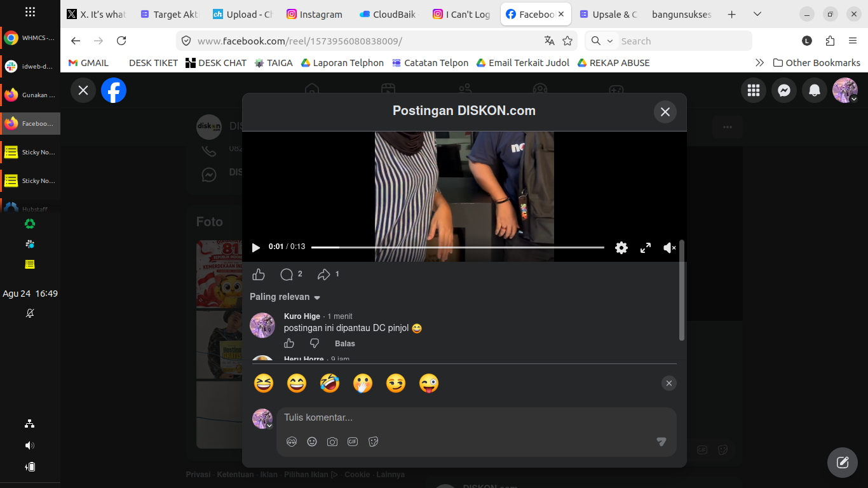The width and height of the screenshot is (868, 488).
Task: Pick the rolling-on-floor laughing emoji
Action: pos(330,383)
